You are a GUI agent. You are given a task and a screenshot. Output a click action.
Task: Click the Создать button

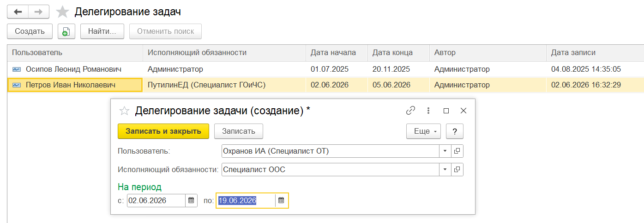click(x=30, y=31)
